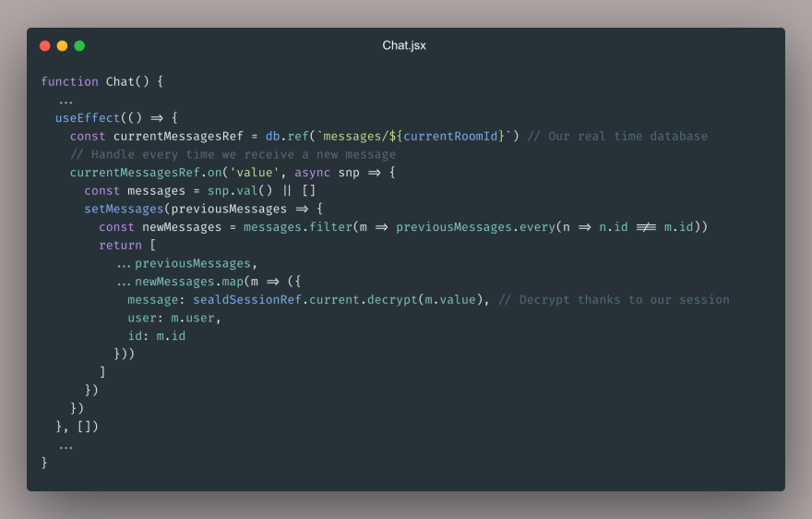The width and height of the screenshot is (812, 519).
Task: Click the db.ref call
Action: pyautogui.click(x=287, y=137)
